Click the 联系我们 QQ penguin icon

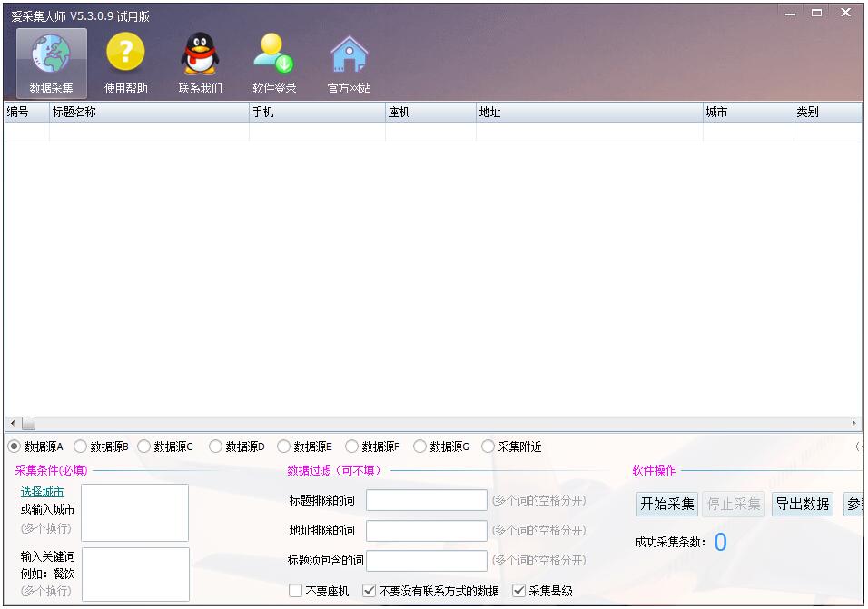pos(199,54)
